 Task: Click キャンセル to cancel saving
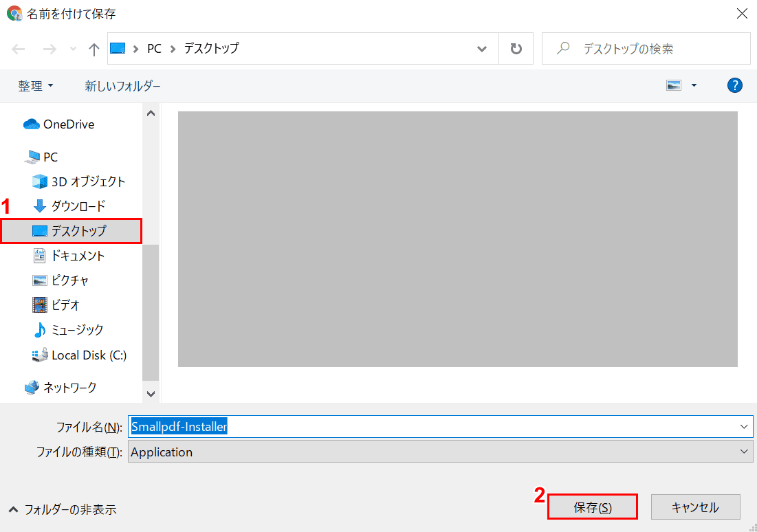pos(695,507)
